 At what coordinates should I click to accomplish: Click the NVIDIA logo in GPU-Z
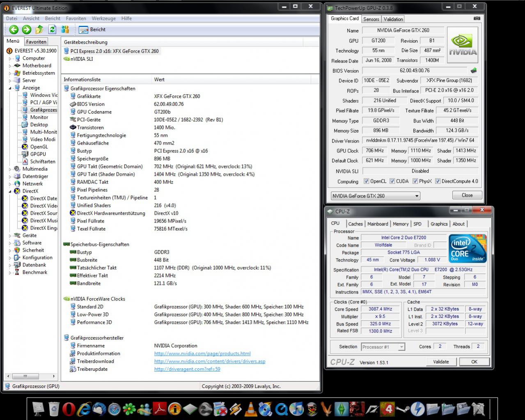463,44
